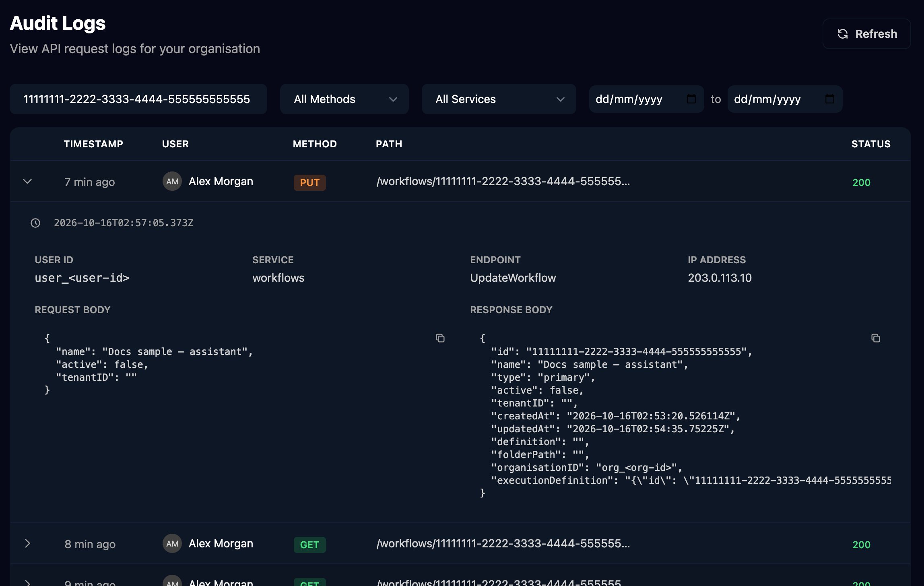Open the end date calendar picker icon
The image size is (924, 586).
pyautogui.click(x=830, y=99)
